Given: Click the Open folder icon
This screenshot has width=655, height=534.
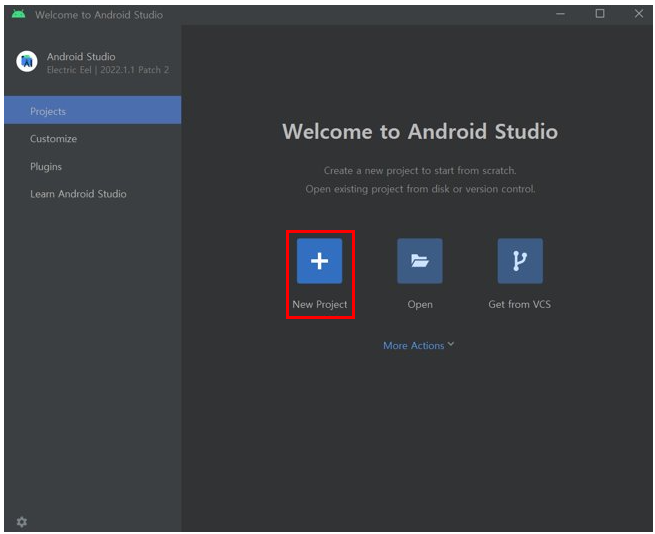Looking at the screenshot, I should click(419, 261).
